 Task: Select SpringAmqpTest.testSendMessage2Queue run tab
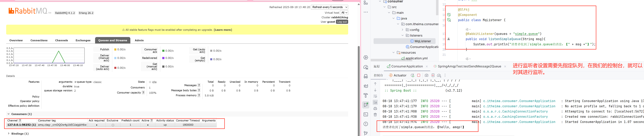tap(469, 66)
